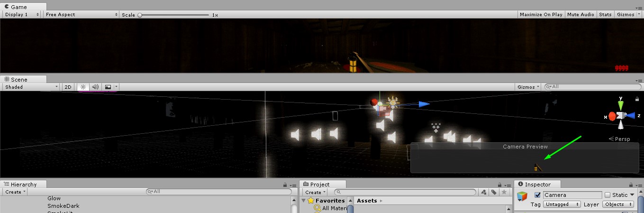Screen dimensions: 644x213
Task: Click Hierarchy search field
Action: [218, 192]
